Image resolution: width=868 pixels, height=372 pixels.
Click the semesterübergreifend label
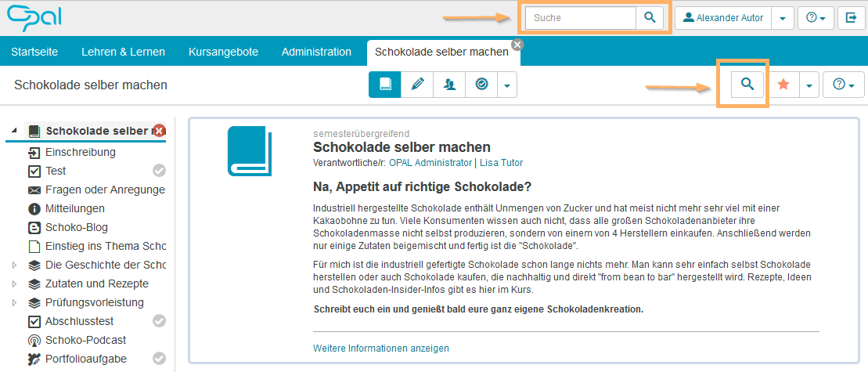(x=361, y=133)
